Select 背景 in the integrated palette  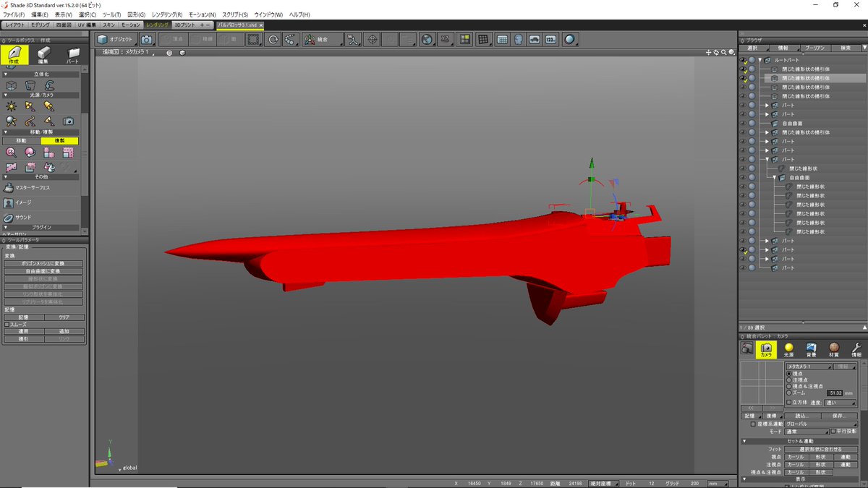point(811,350)
